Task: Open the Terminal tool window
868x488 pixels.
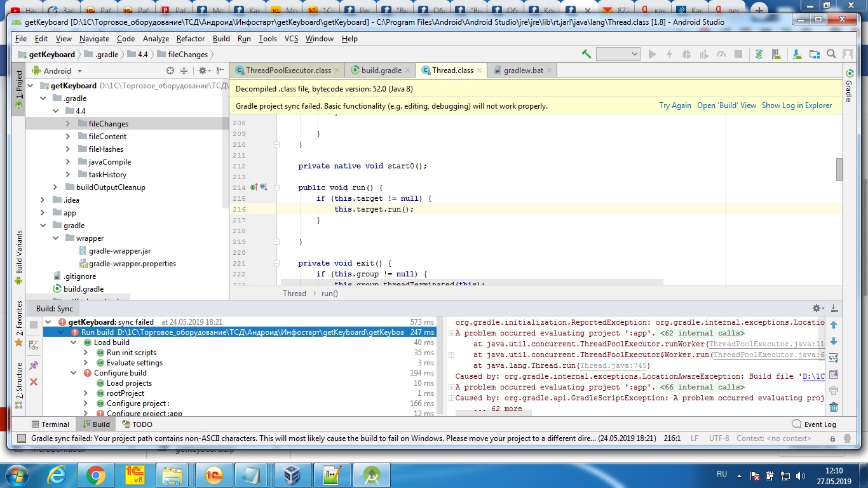Action: tap(50, 424)
